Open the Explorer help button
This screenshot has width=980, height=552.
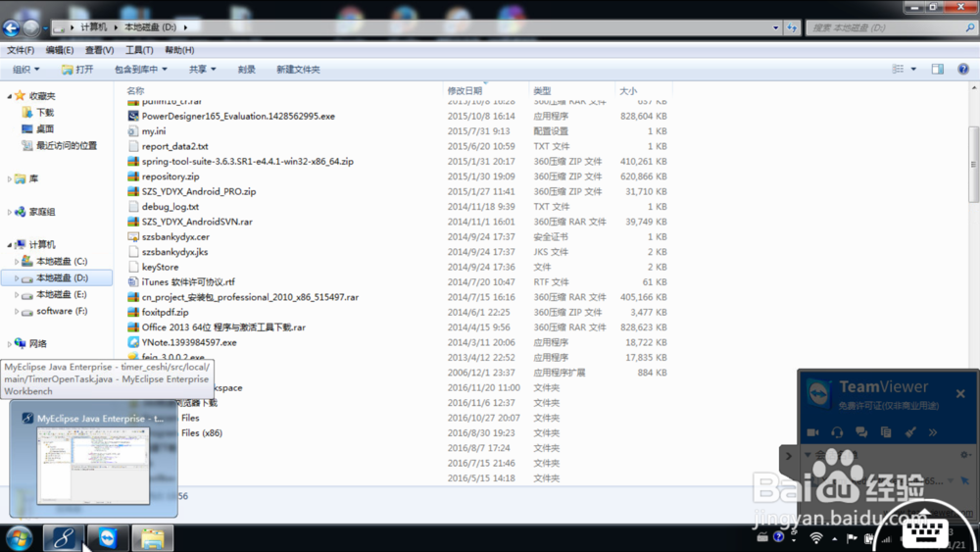[963, 69]
